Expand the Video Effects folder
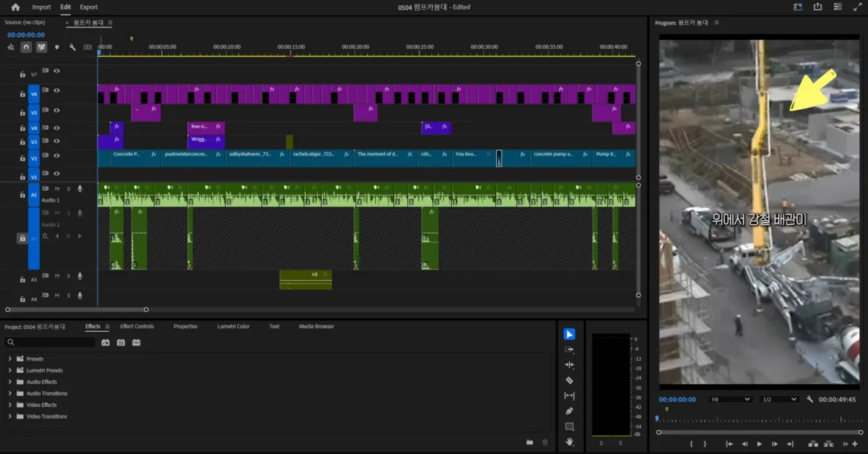 pos(10,405)
